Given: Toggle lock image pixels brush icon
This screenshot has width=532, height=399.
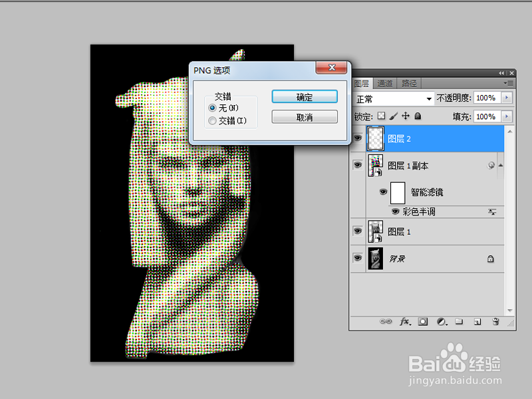Looking at the screenshot, I should (x=393, y=116).
